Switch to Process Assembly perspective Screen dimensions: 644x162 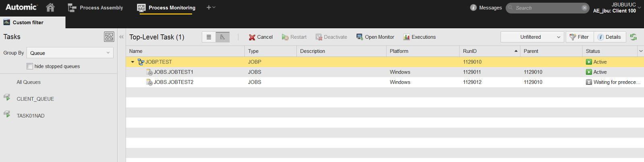pos(95,8)
